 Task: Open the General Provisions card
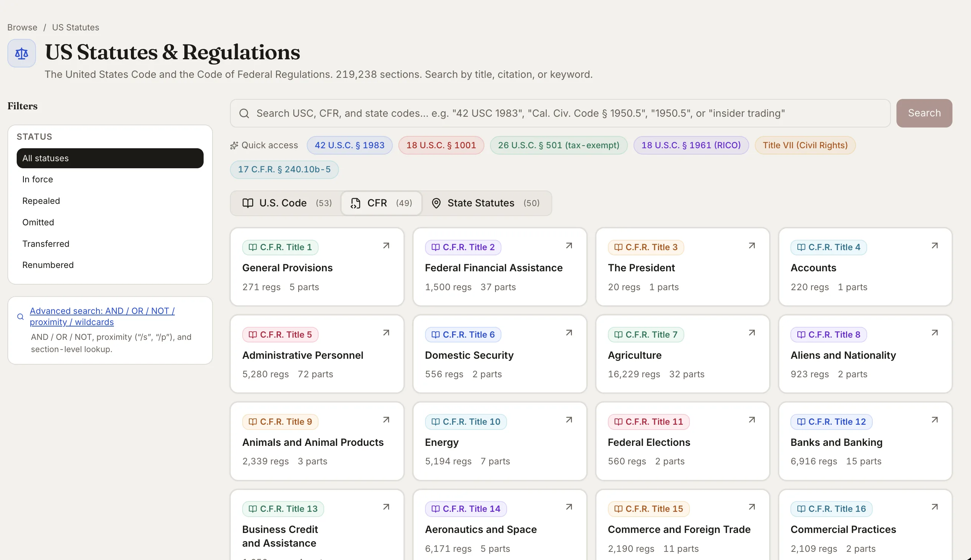click(x=317, y=267)
